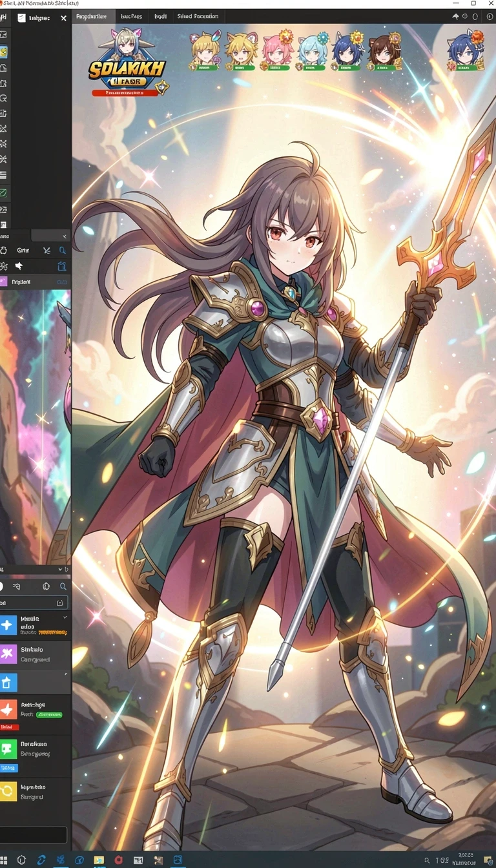Screen dimensions: 496x868
Task: Click the blue search icon beside hexagon icon
Action: pyautogui.click(x=63, y=586)
